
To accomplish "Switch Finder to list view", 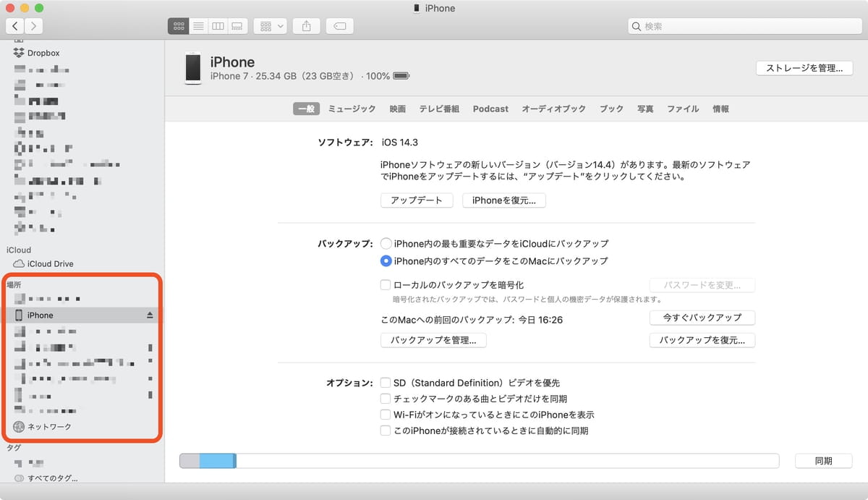I will (x=198, y=26).
